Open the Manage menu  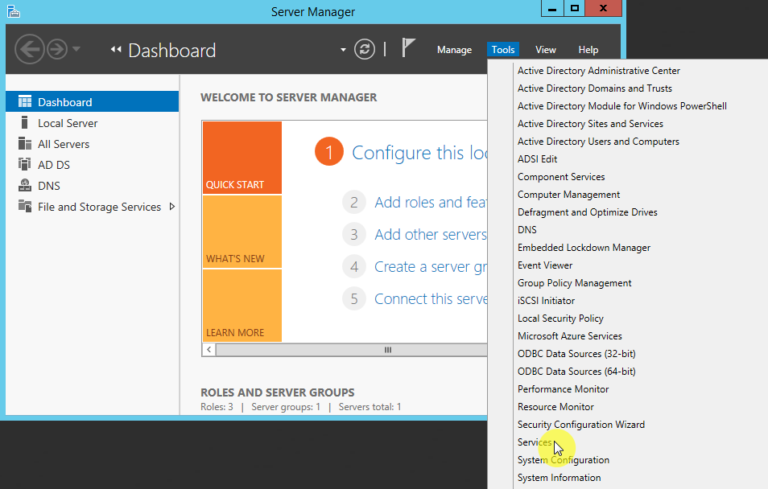click(454, 49)
